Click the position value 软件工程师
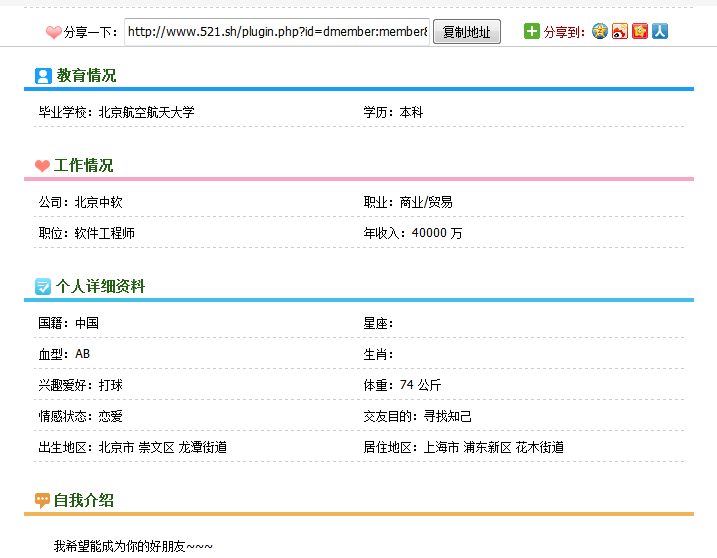The width and height of the screenshot is (717, 558). tap(105, 233)
